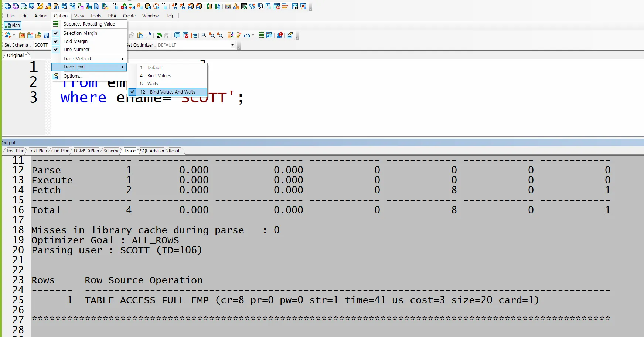Select the Original * editor tab
The height and width of the screenshot is (337, 644).
pos(17,55)
